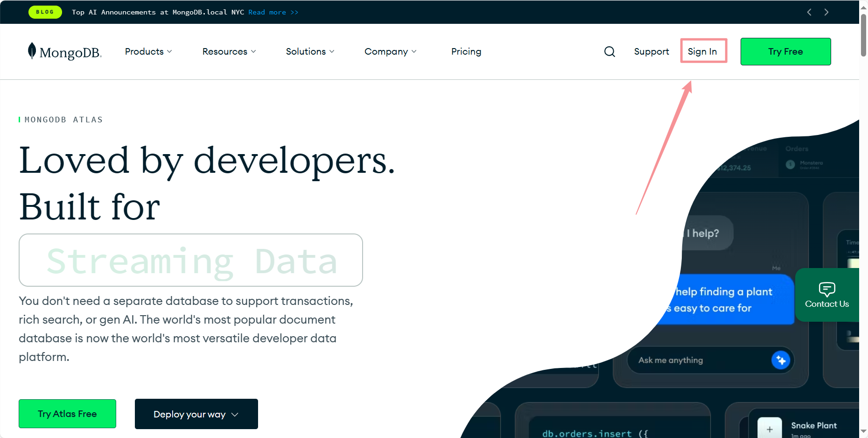Click the blue AI sparkle send button
Screen dimensions: 868x438
click(x=780, y=360)
